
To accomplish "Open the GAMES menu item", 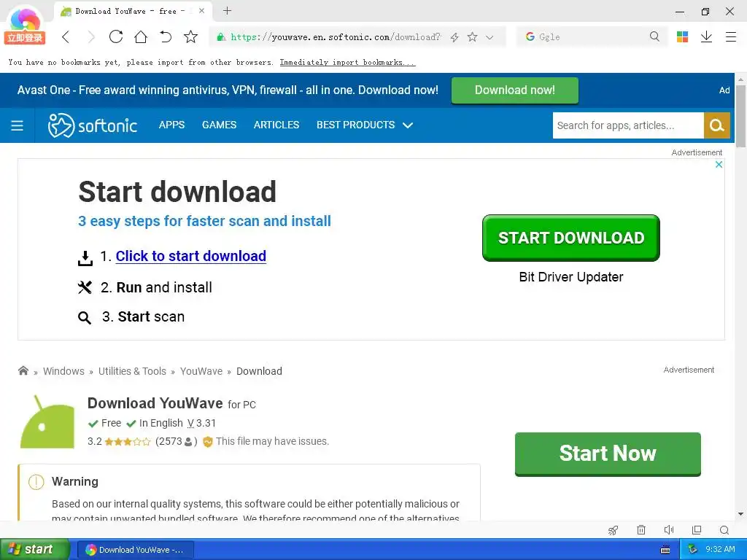I will click(219, 125).
